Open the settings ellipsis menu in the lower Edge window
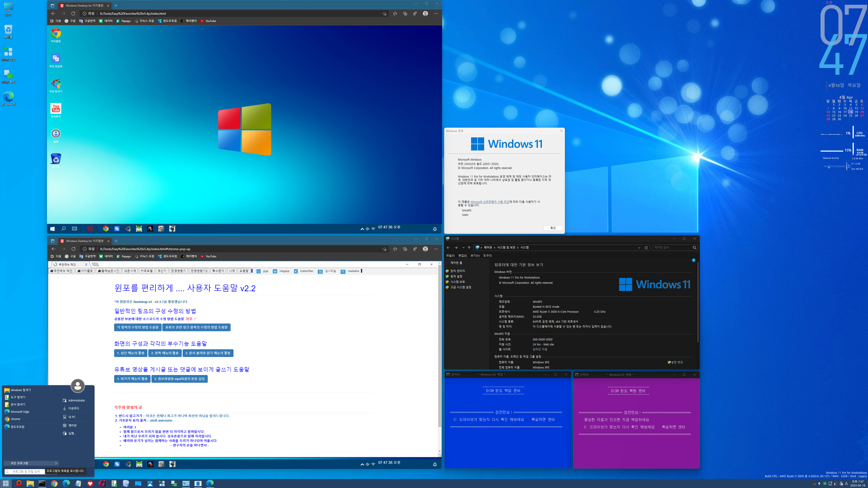Screen dimensions: 868x488 click(x=435, y=249)
